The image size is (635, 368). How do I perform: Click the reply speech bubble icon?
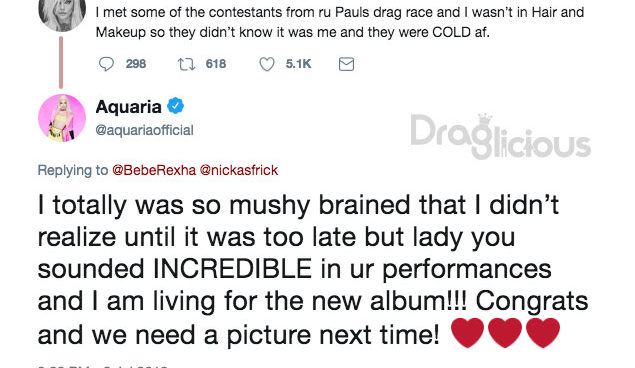(106, 64)
